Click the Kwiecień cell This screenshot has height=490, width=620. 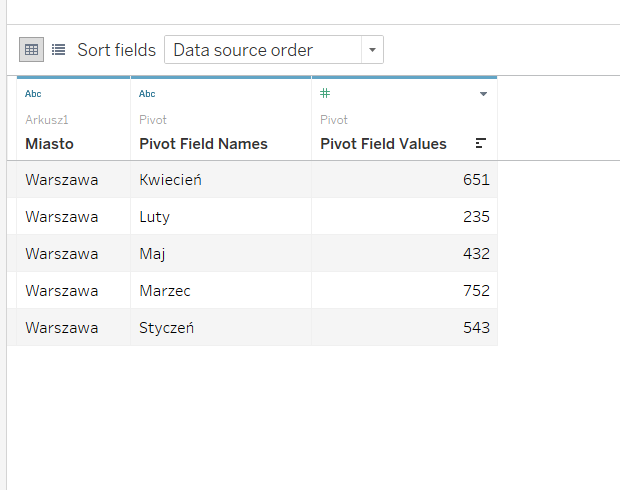coord(171,180)
